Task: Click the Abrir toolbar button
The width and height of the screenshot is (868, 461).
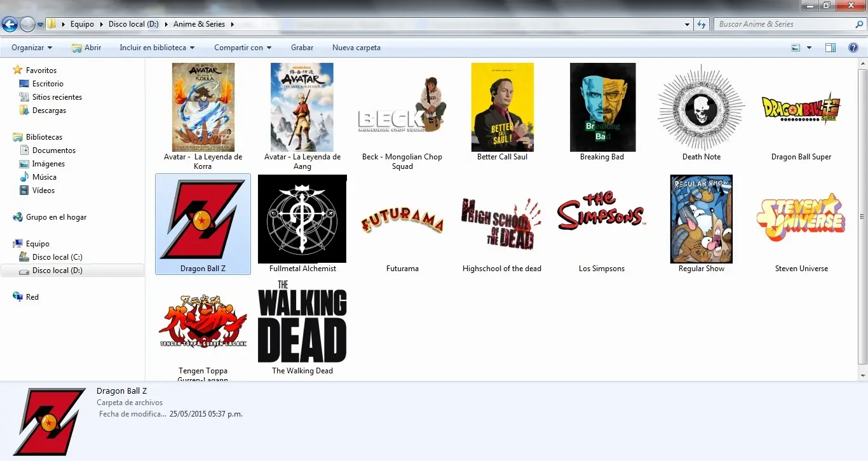Action: 86,48
